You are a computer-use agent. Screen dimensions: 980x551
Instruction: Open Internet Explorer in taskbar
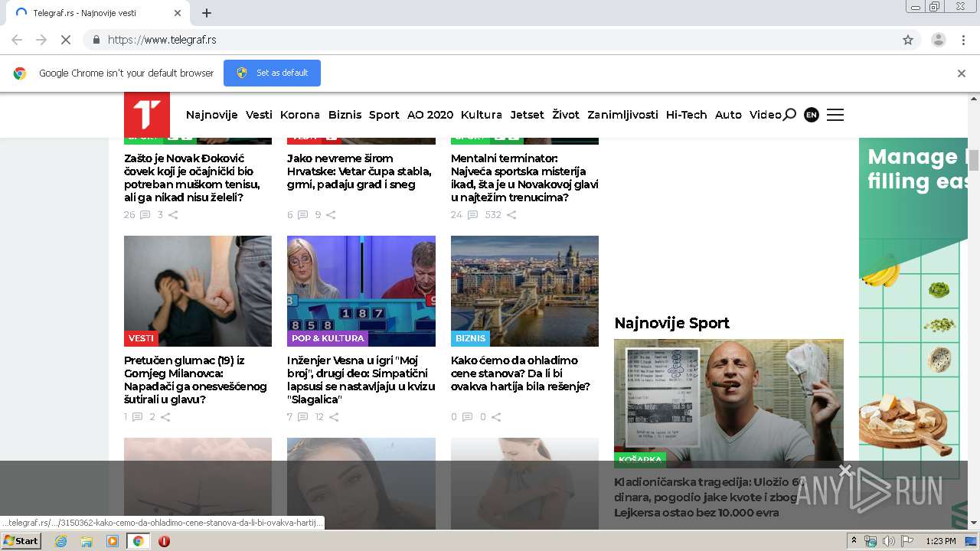click(x=60, y=541)
